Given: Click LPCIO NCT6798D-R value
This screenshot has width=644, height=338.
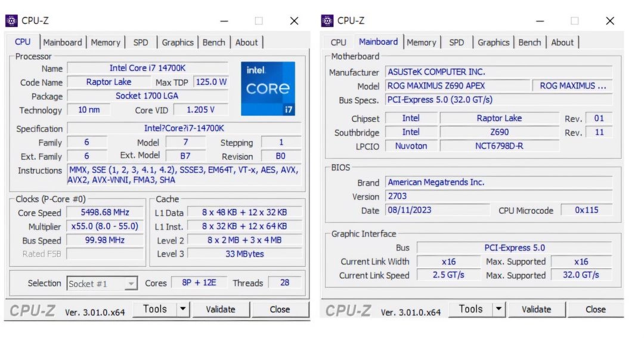Looking at the screenshot, I should pyautogui.click(x=500, y=146).
